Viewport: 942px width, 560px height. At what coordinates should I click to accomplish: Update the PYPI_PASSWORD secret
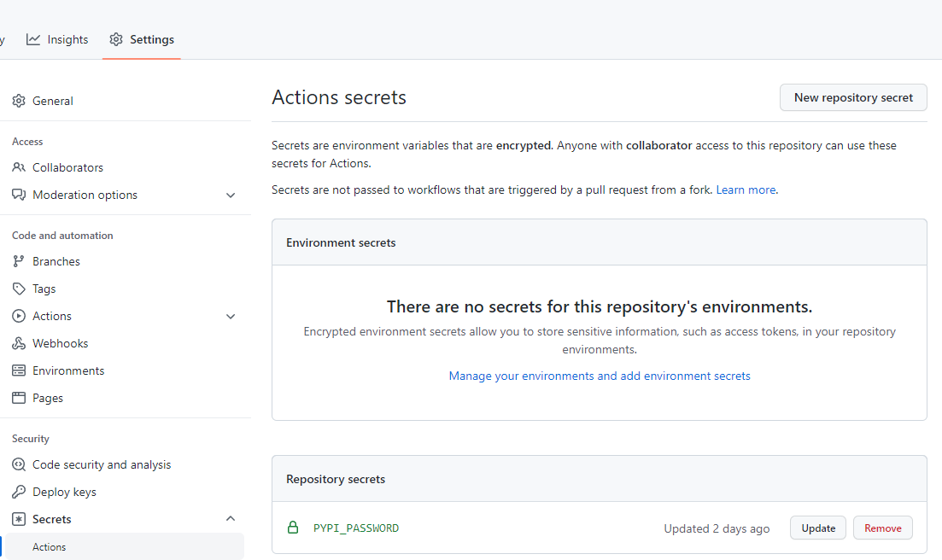click(x=817, y=528)
